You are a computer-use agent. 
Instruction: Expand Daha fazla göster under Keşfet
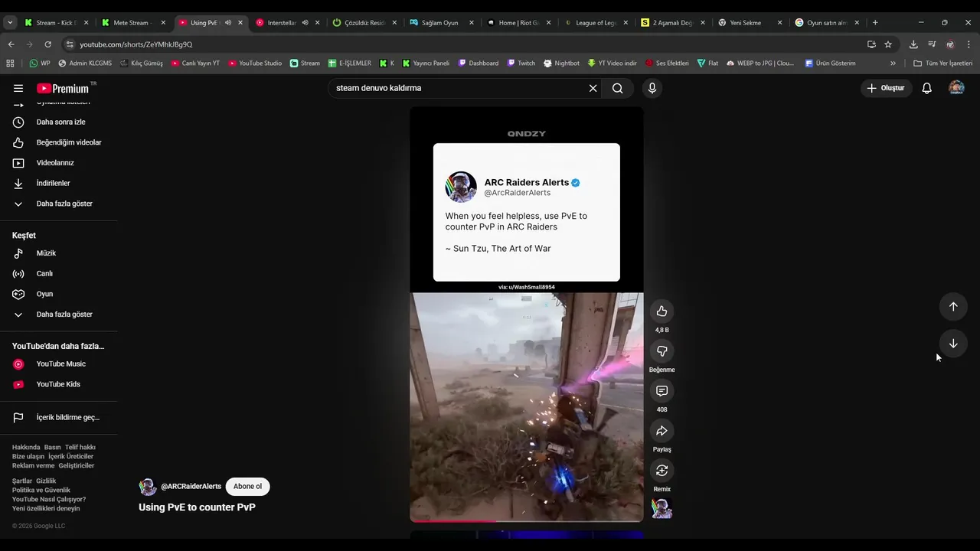click(x=59, y=315)
